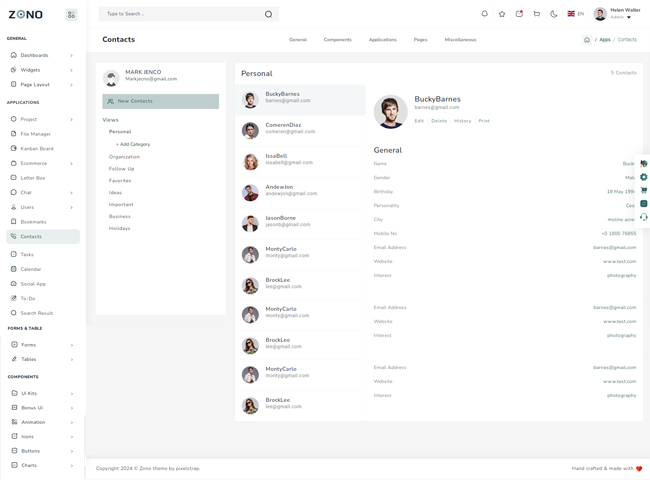Open the notifications bell icon

[x=484, y=14]
